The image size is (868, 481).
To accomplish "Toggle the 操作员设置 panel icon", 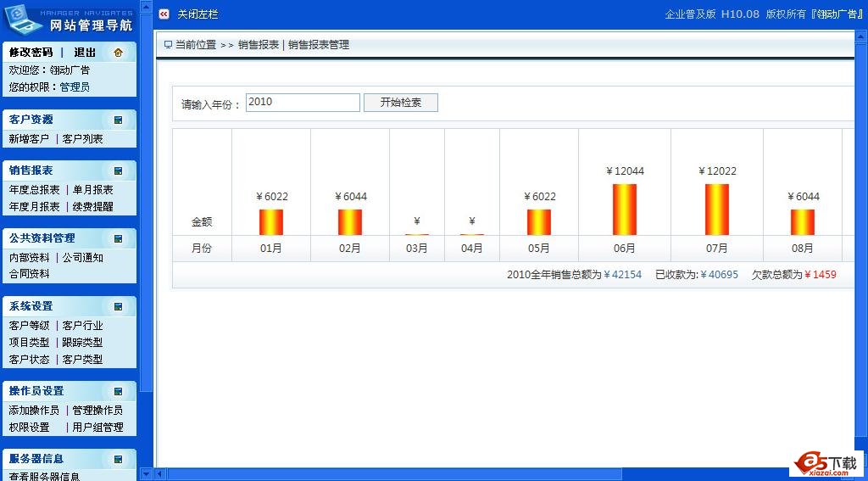I will point(118,391).
